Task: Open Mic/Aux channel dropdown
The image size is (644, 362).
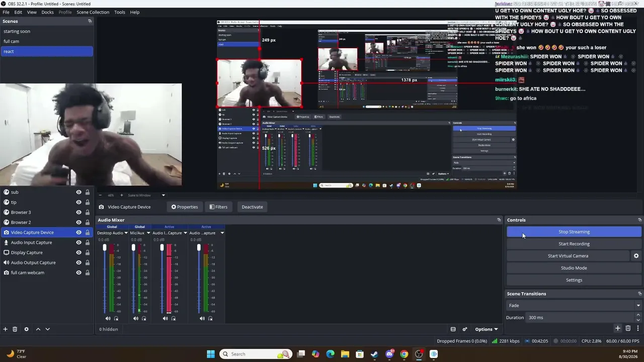Action: (x=148, y=233)
